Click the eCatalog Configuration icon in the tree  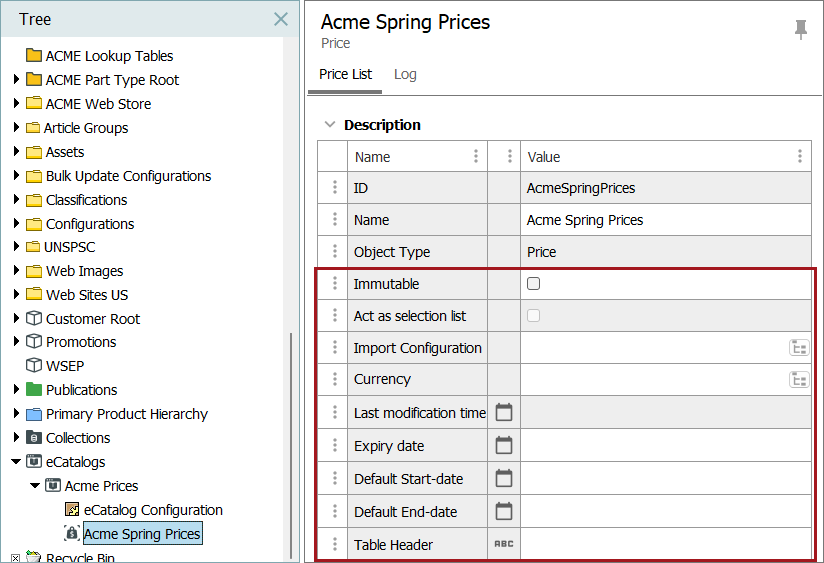[71, 509]
